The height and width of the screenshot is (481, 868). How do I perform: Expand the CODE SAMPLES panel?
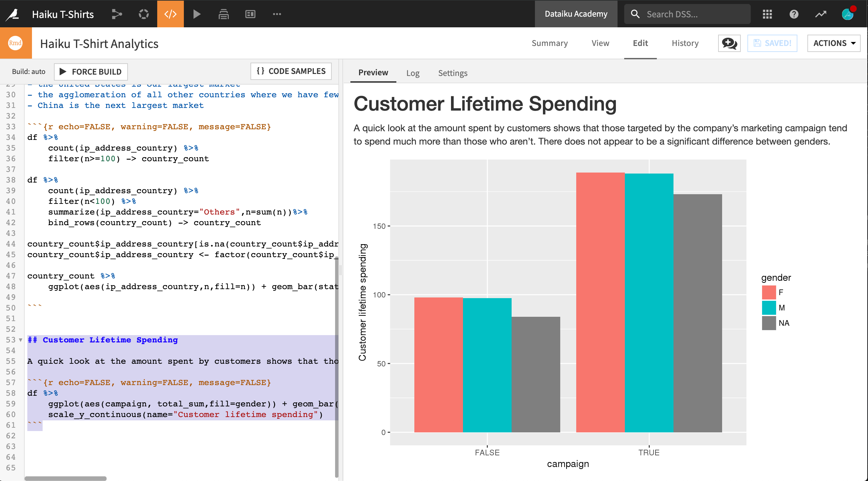(291, 72)
